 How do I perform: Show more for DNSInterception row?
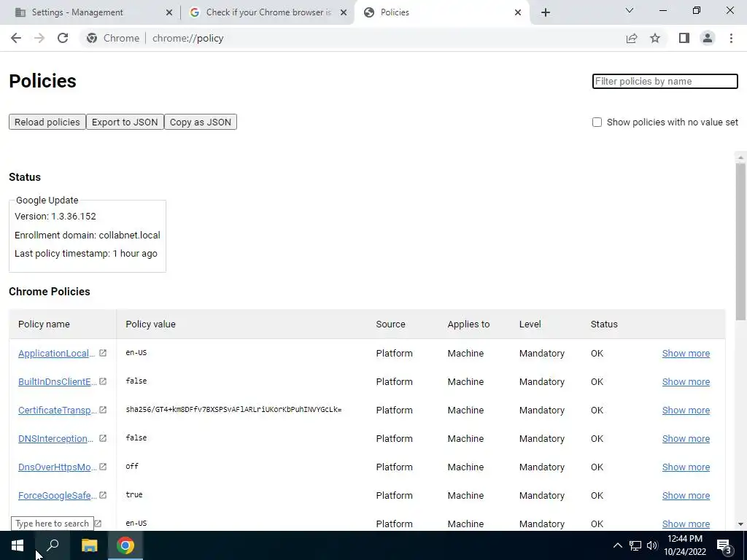pyautogui.click(x=686, y=438)
